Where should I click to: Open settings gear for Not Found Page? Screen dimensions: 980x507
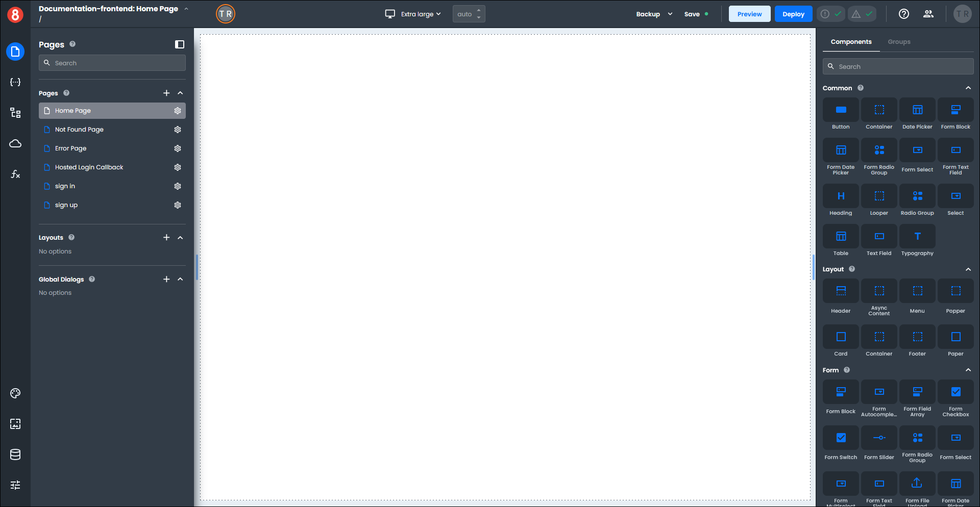[178, 130]
